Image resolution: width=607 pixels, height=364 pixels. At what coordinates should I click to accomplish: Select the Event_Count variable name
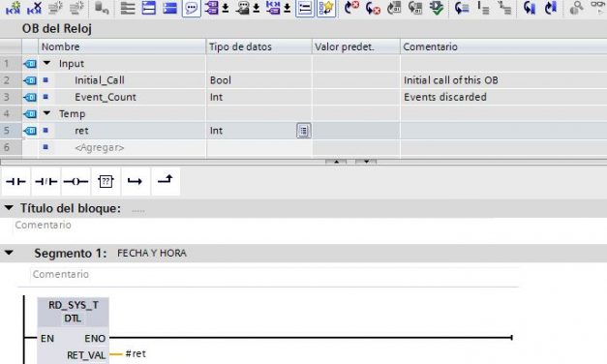(x=106, y=97)
